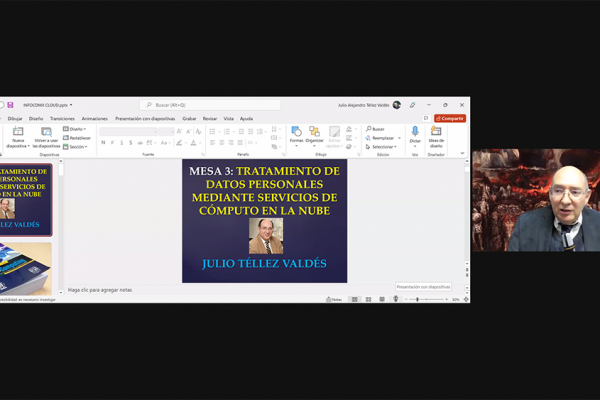This screenshot has width=600, height=400.
Task: Open the Grabar tab
Action: (x=189, y=119)
